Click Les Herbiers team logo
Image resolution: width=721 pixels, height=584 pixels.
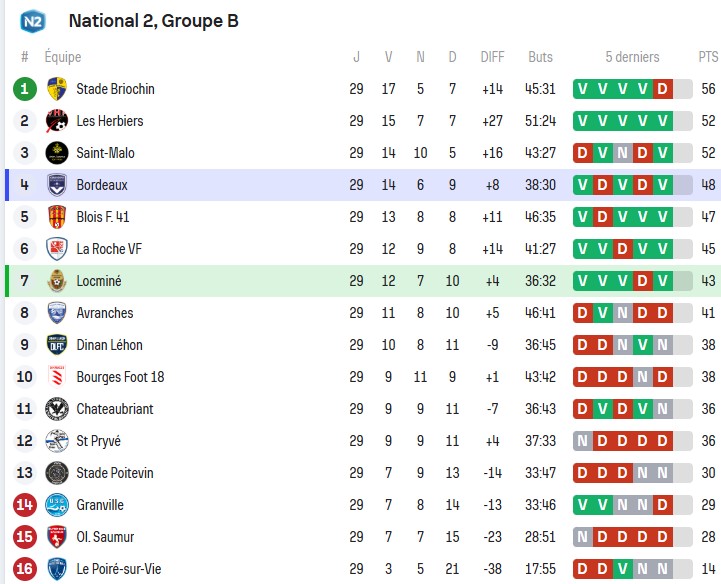(57, 121)
